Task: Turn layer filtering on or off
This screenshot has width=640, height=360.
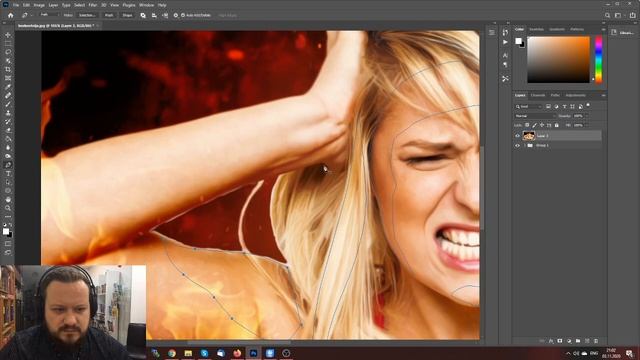Action: pos(588,105)
